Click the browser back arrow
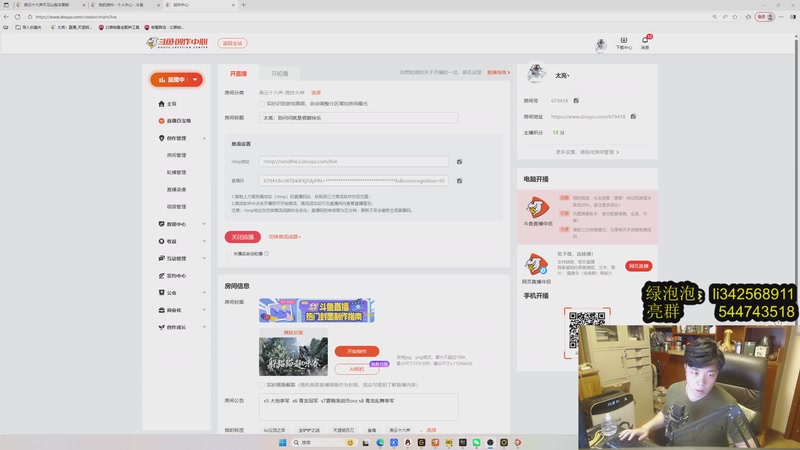This screenshot has height=450, width=800. click(x=6, y=17)
